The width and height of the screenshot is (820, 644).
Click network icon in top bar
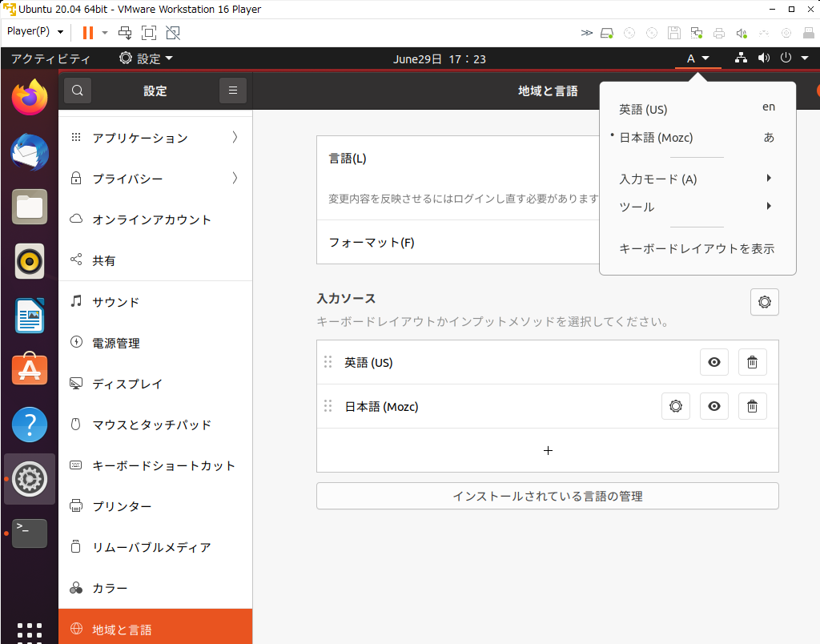tap(741, 58)
